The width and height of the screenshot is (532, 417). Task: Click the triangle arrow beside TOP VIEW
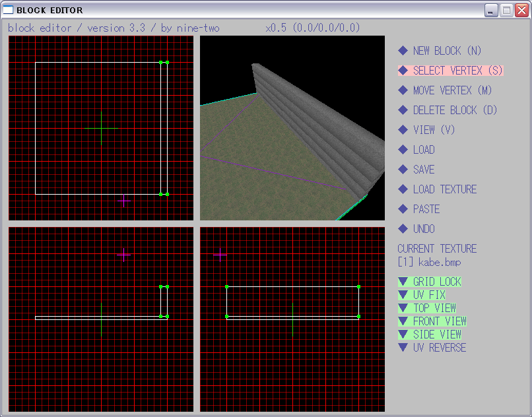point(403,308)
